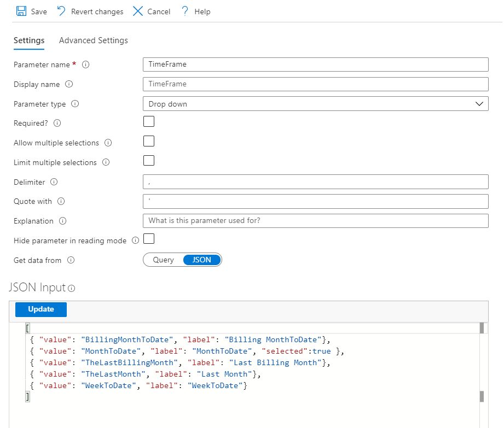Click the "TheLastBillingMonth" value text
The height and width of the screenshot is (428, 504).
tap(129, 363)
